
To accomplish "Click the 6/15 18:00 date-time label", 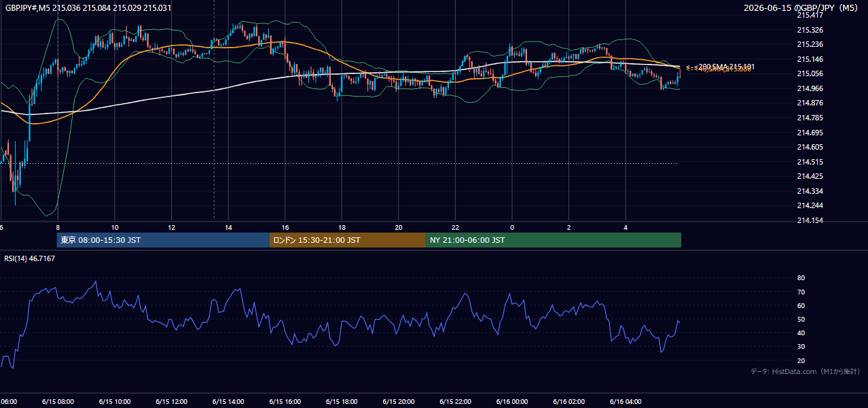I will tap(342, 402).
